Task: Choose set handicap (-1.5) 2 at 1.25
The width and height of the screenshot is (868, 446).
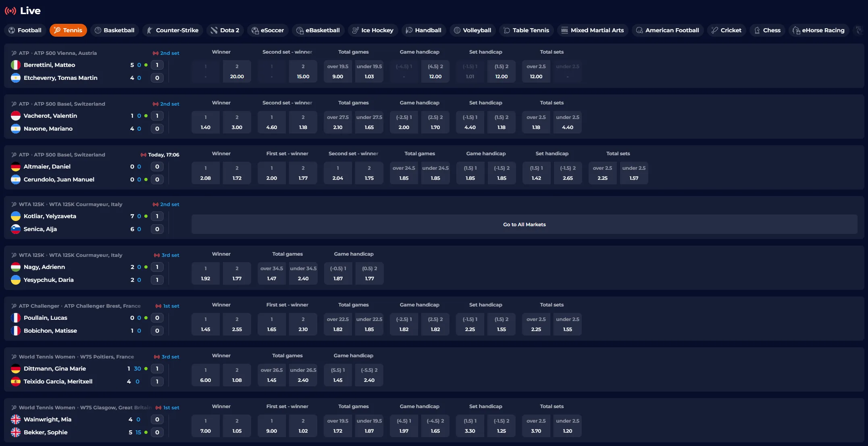Action: click(502, 426)
